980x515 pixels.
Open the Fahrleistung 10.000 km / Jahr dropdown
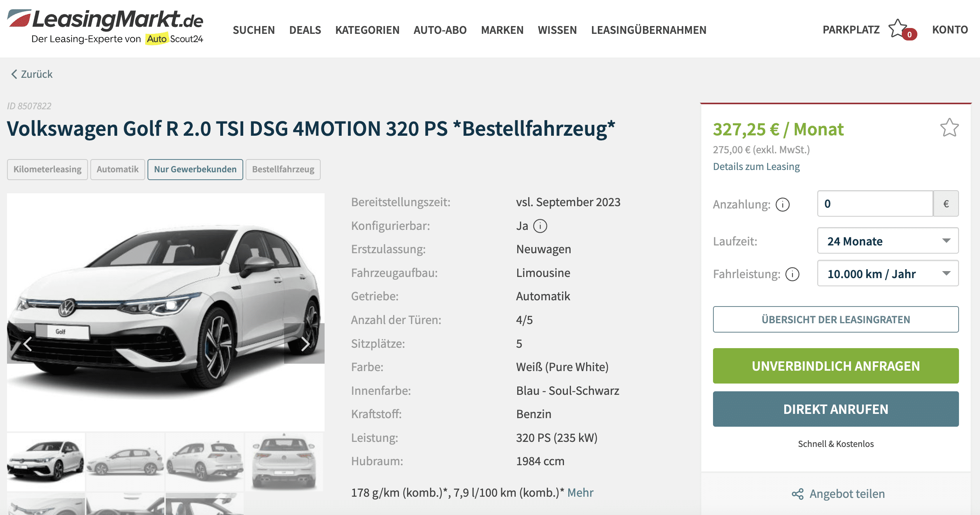tap(888, 273)
